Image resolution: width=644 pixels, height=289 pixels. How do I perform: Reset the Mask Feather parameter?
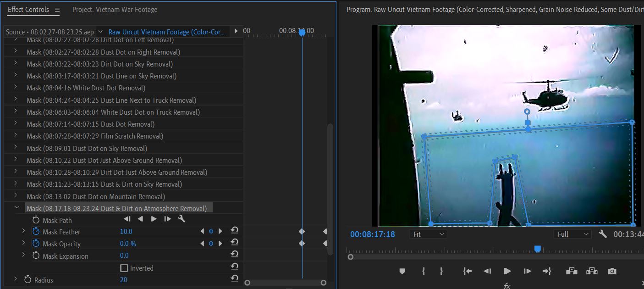234,230
